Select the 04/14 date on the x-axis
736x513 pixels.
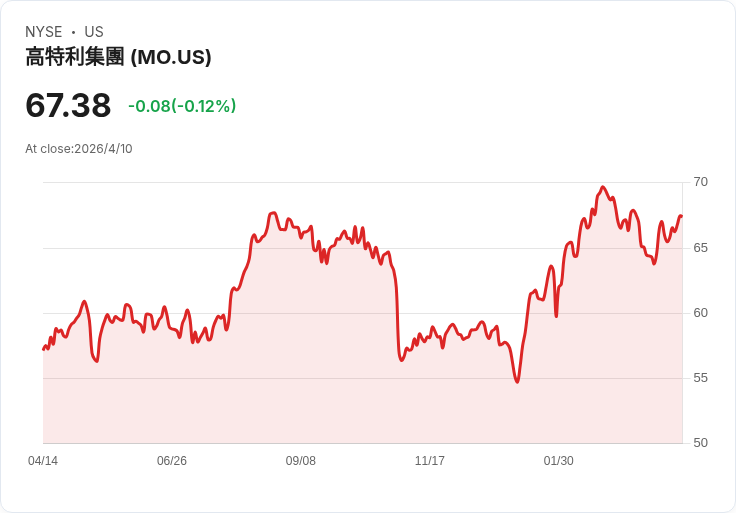(43, 461)
